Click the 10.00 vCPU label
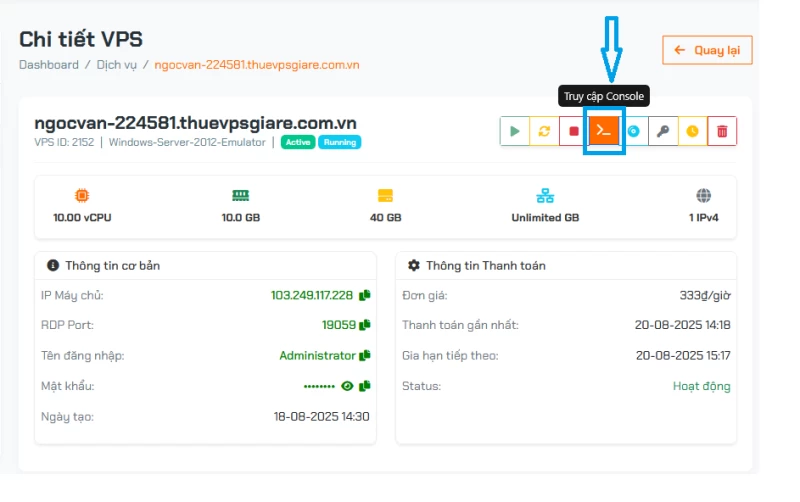800x502 pixels. point(82,217)
